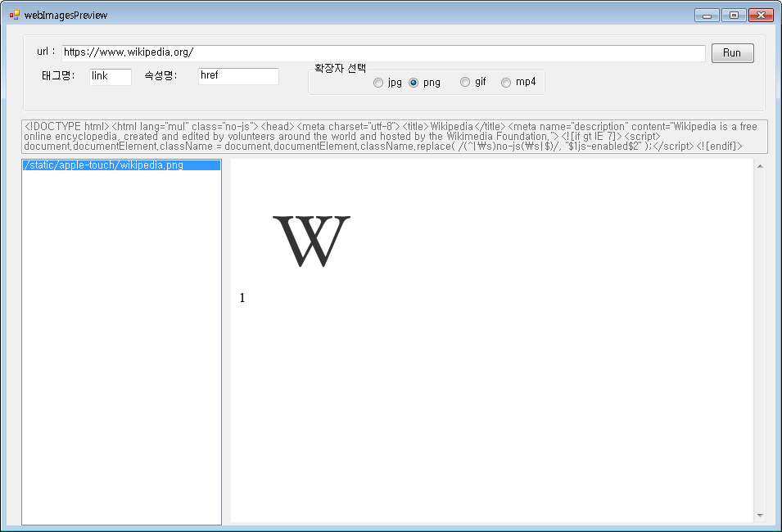The height and width of the screenshot is (532, 782).
Task: Click the Run button
Action: pos(732,53)
